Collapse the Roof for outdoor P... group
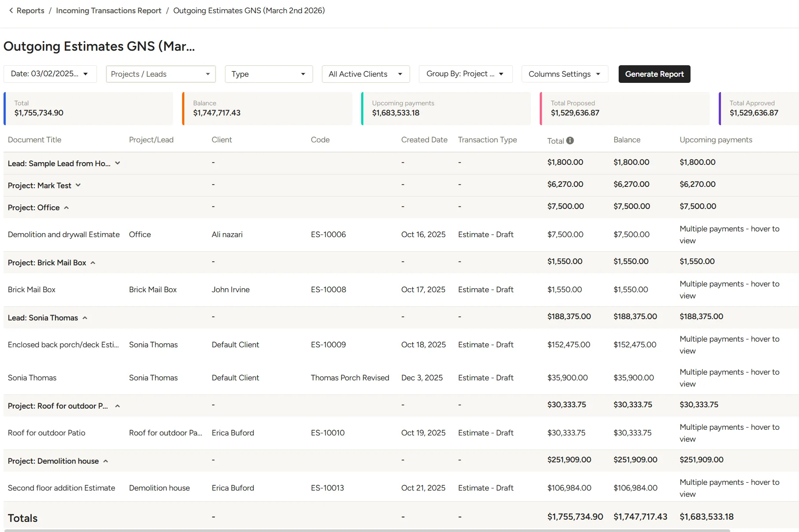This screenshot has height=532, width=799. (118, 406)
